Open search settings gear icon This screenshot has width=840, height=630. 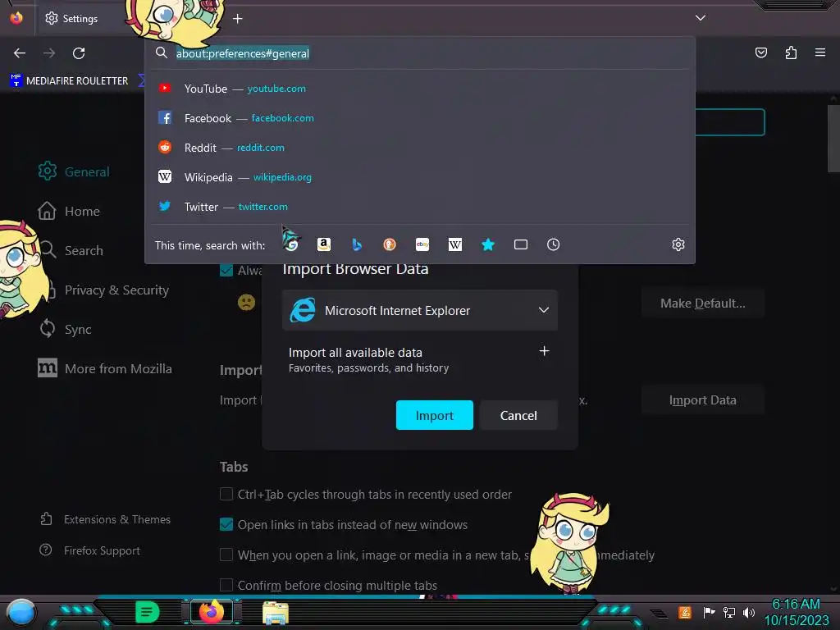pos(678,244)
